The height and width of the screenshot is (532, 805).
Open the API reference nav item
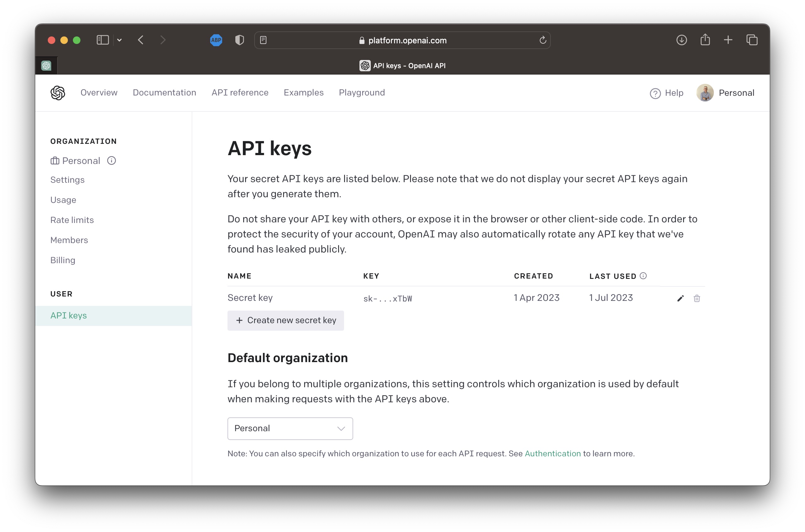point(240,93)
